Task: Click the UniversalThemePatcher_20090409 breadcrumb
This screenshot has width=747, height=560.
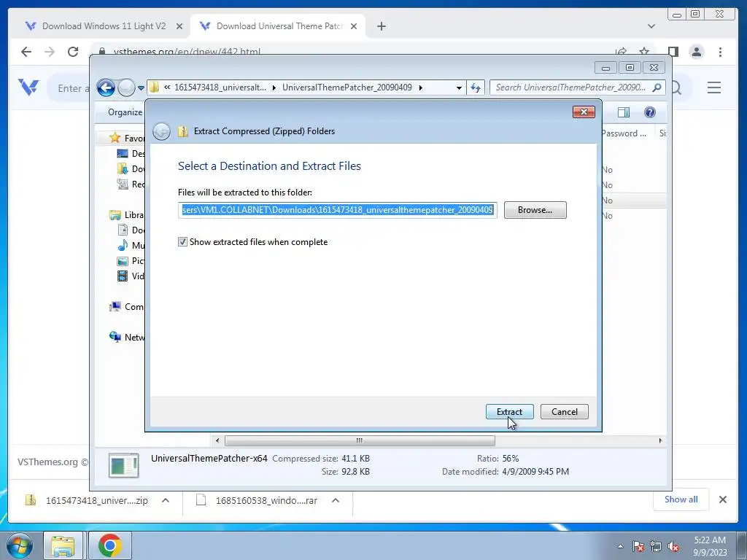Action: click(x=347, y=87)
